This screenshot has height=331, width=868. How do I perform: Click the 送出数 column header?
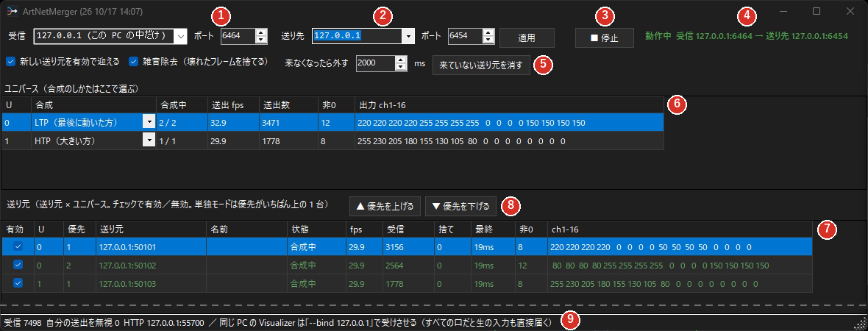click(x=288, y=105)
